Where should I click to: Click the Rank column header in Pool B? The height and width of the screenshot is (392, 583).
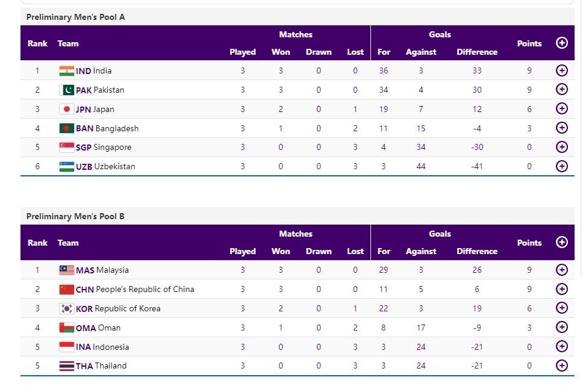[37, 243]
